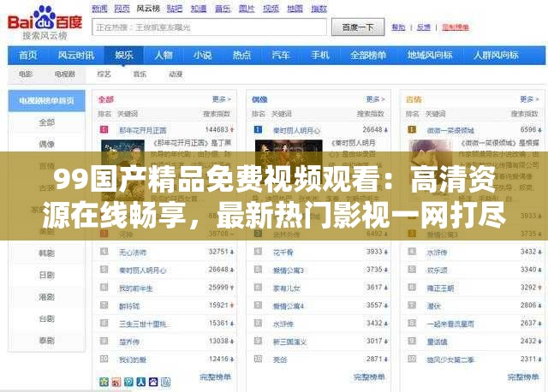Open 家有儿女 in the 偶像 list
This screenshot has width=548, height=392.
click(x=287, y=288)
